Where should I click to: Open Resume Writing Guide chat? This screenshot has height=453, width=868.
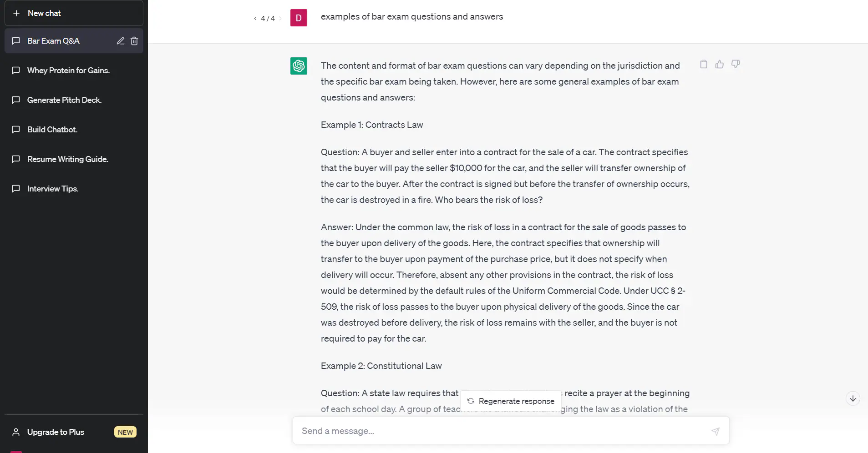click(x=67, y=159)
